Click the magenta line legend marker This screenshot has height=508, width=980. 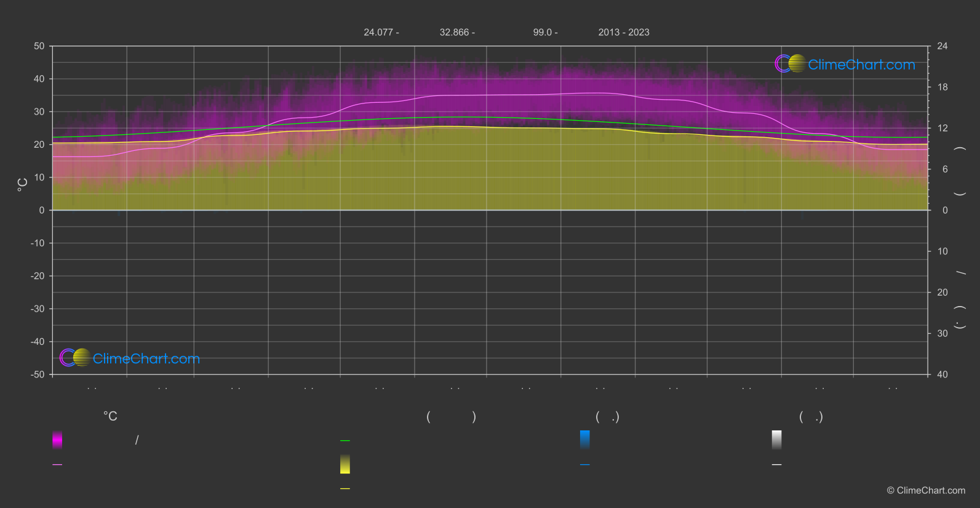tap(57, 465)
